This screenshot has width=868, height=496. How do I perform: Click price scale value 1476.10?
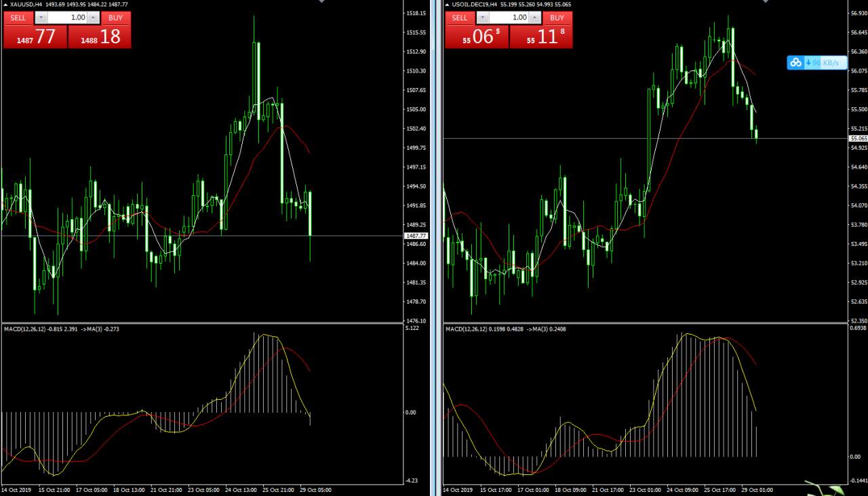tap(416, 321)
